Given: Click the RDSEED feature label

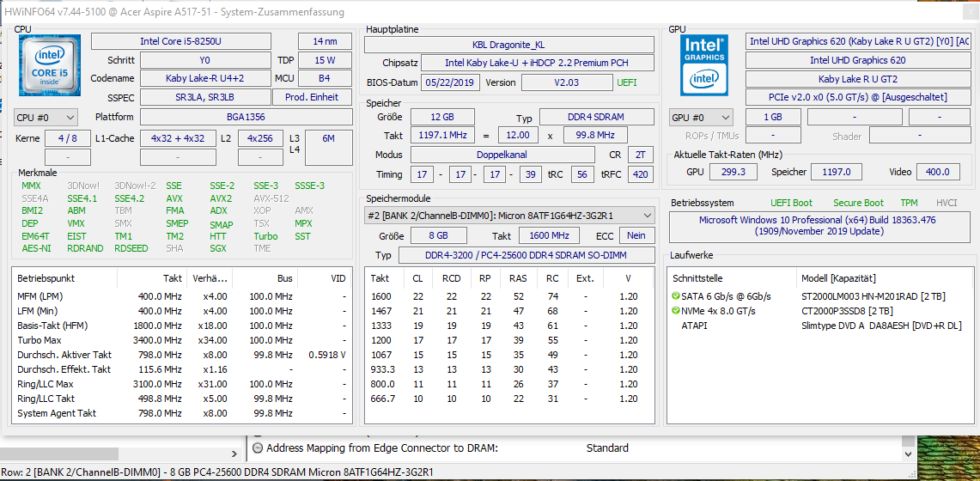Looking at the screenshot, I should click(x=131, y=248).
